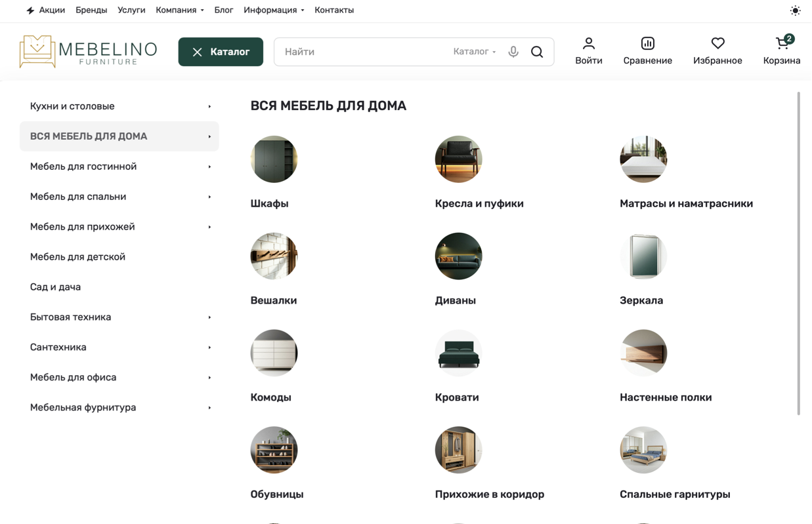Image resolution: width=812 pixels, height=524 pixels.
Task: Expand the Мебель для гостинной arrow
Action: [x=209, y=167]
